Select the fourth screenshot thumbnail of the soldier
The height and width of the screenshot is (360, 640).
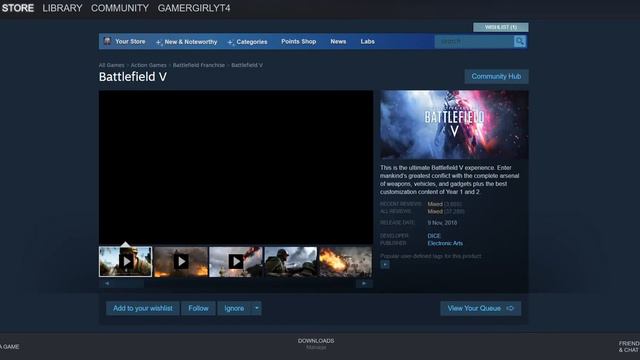[x=291, y=262]
